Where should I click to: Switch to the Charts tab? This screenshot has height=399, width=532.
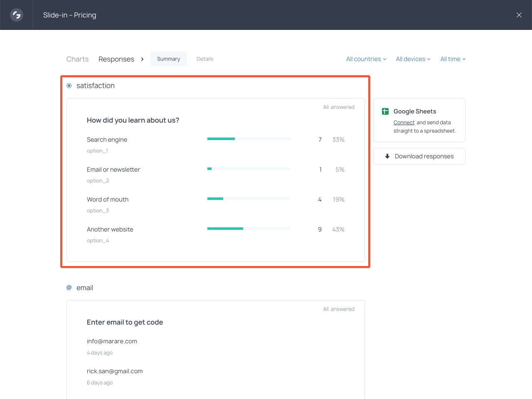click(x=77, y=59)
